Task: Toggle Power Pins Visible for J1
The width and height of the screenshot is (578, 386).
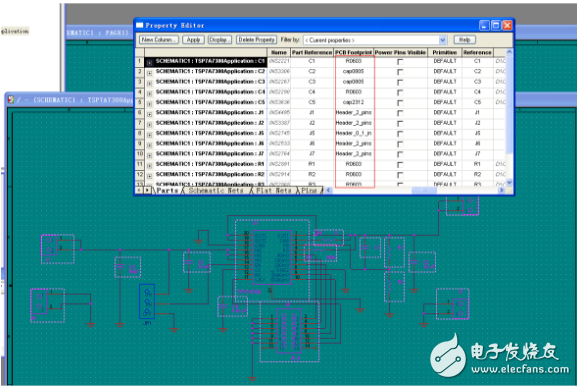Action: pyautogui.click(x=400, y=114)
